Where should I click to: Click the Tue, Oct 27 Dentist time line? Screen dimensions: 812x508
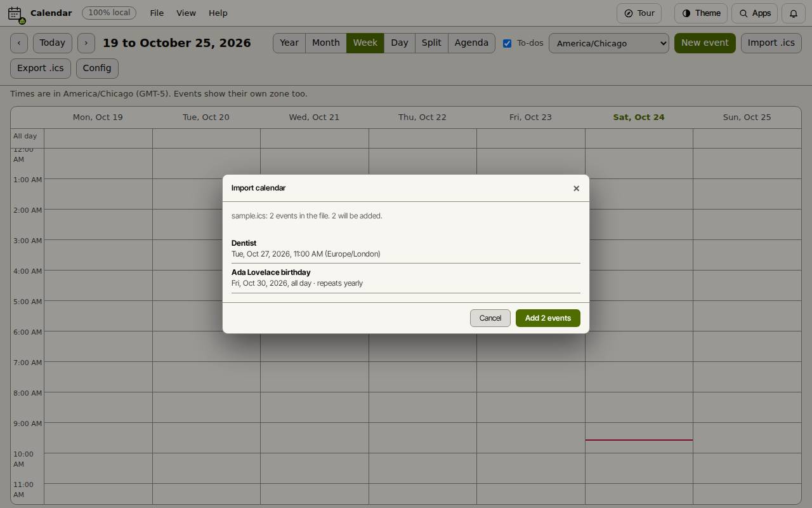click(306, 254)
